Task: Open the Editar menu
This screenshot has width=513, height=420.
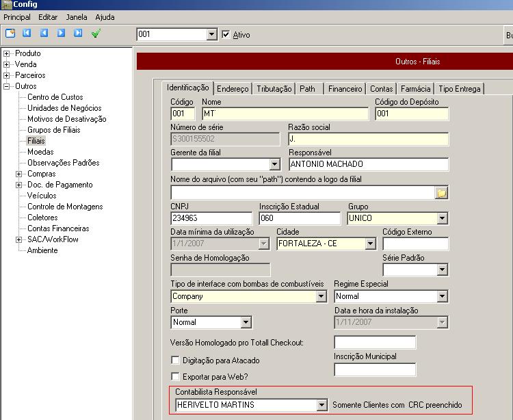Action: [x=48, y=17]
